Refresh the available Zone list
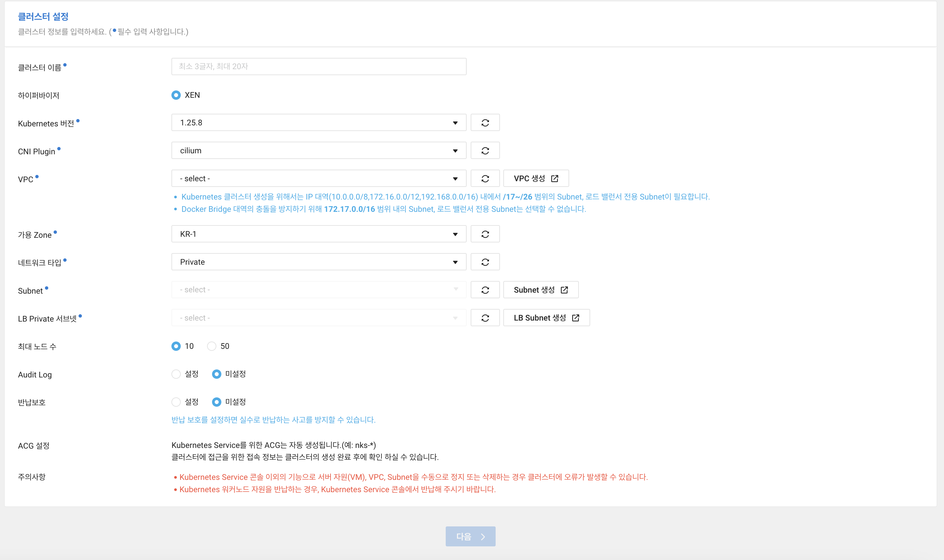Viewport: 944px width, 560px height. click(485, 234)
